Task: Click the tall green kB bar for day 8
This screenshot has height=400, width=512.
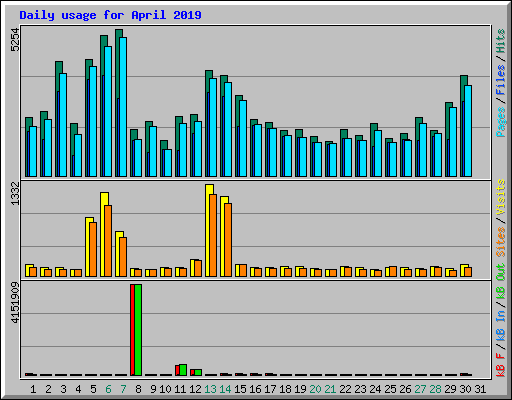Action: coord(138,330)
